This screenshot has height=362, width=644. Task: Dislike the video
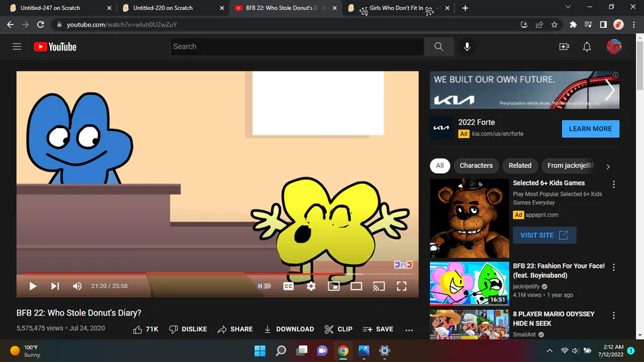click(x=188, y=329)
